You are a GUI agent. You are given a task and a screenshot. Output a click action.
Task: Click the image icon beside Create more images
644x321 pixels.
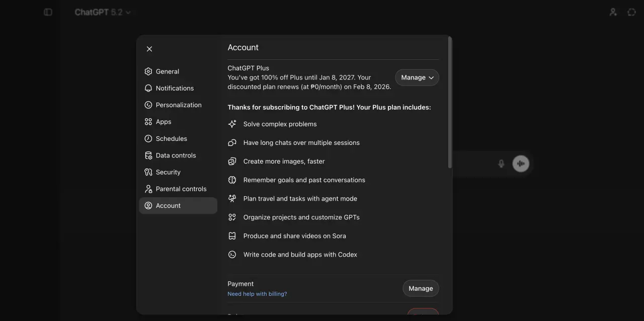pos(232,161)
